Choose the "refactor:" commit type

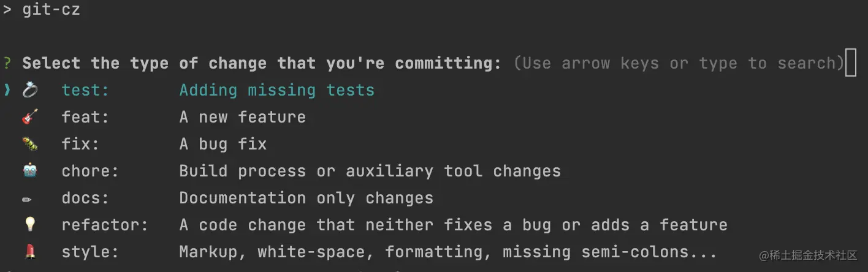105,225
